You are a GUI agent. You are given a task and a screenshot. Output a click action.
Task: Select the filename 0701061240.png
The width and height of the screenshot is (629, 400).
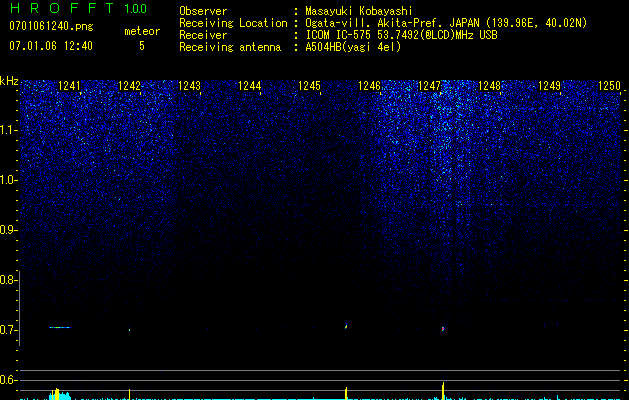pyautogui.click(x=51, y=26)
